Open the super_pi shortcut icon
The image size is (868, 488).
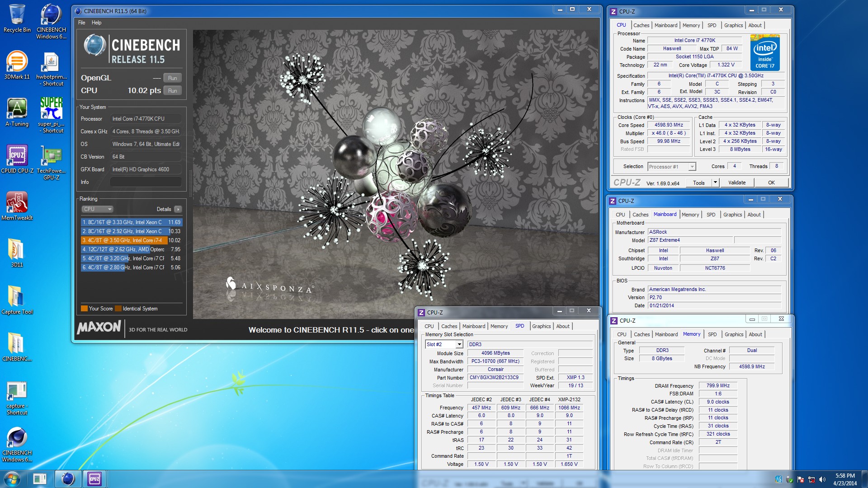coord(51,115)
